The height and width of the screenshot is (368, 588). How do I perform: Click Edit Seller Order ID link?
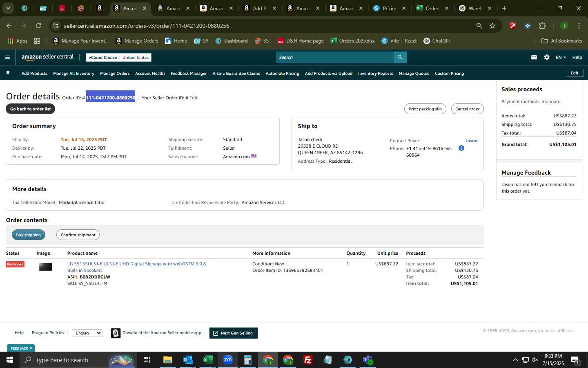click(193, 98)
